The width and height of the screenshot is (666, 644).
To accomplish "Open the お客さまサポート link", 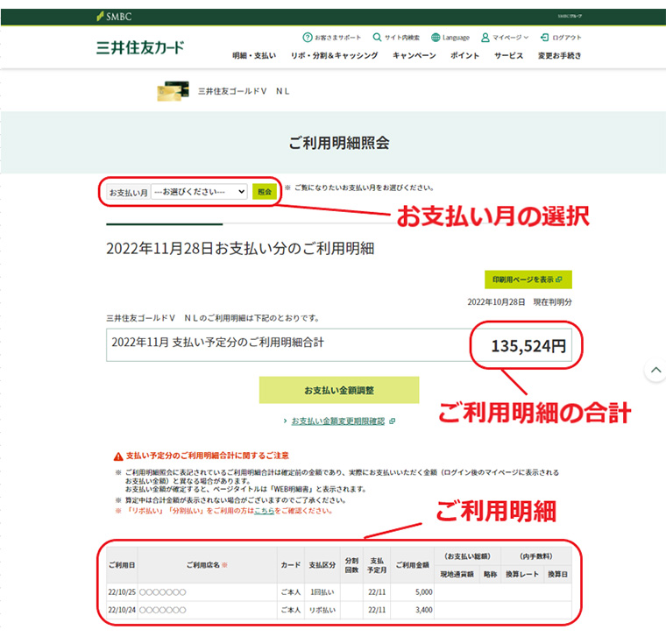I will [x=332, y=38].
